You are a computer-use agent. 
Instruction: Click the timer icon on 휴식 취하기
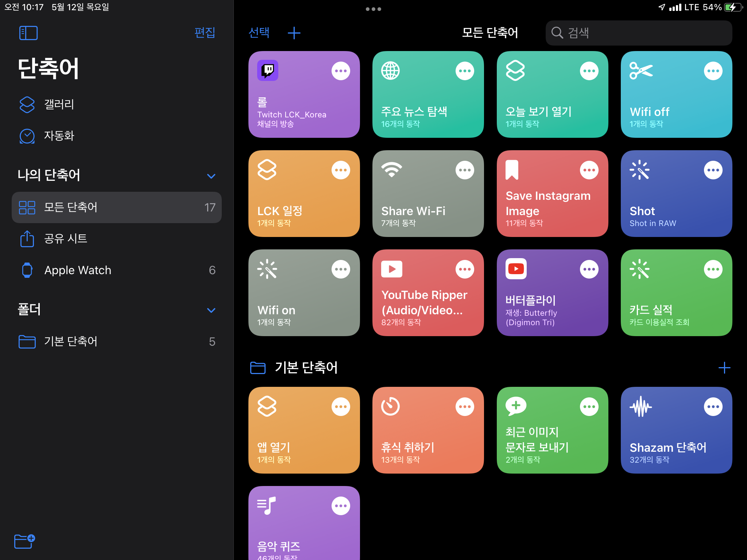(x=391, y=407)
